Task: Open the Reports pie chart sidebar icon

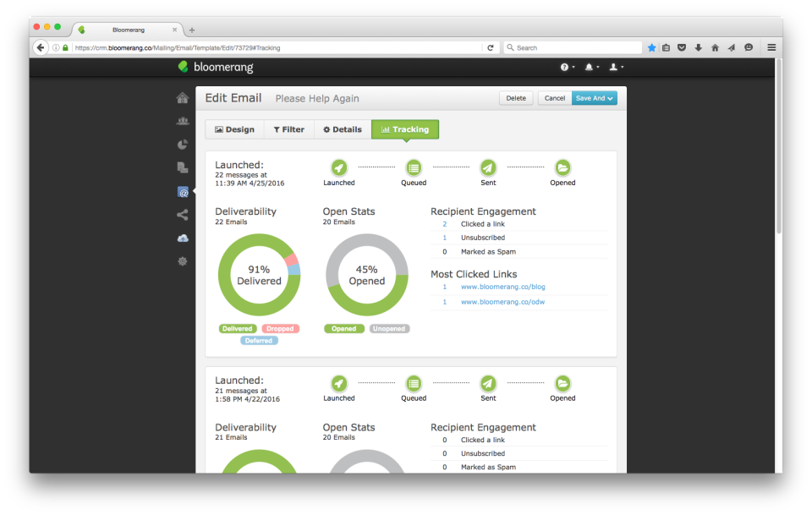Action: point(183,145)
